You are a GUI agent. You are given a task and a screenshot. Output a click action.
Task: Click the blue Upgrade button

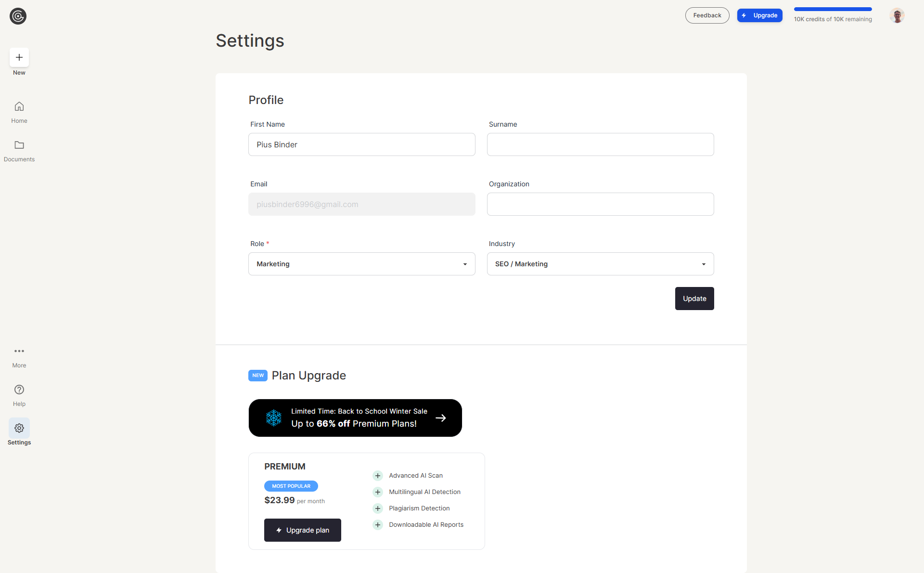point(759,15)
